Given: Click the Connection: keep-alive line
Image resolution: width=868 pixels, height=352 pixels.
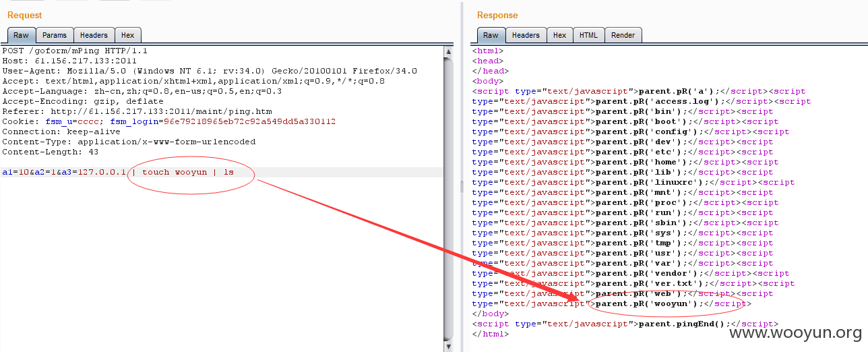Looking at the screenshot, I should point(61,131).
